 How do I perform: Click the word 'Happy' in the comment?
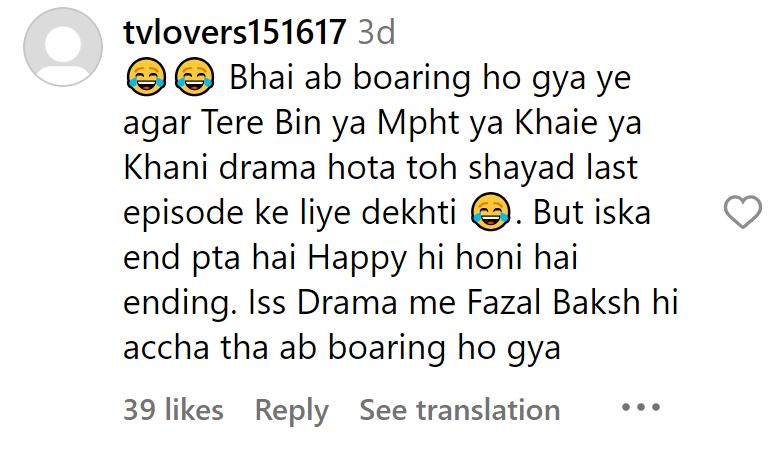[x=357, y=259]
